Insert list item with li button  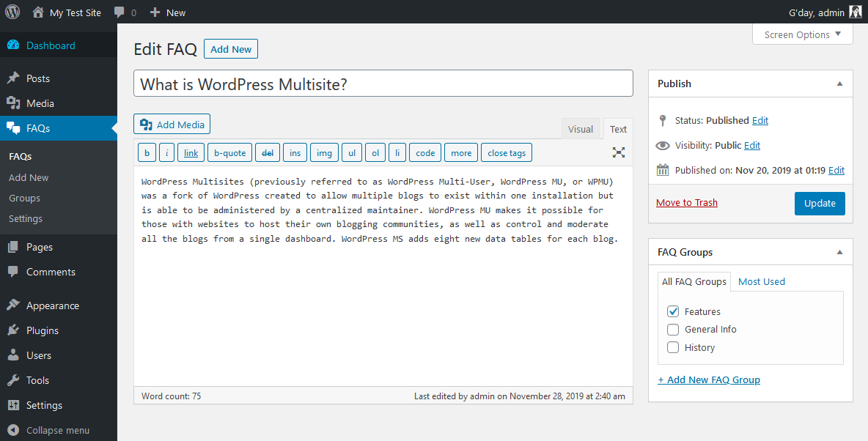tap(397, 152)
